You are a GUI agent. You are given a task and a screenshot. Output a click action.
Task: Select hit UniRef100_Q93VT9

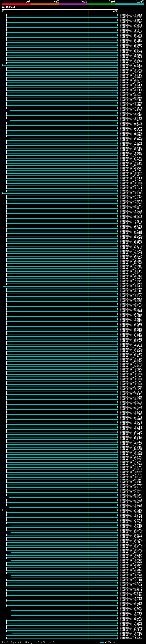pos(131,53)
